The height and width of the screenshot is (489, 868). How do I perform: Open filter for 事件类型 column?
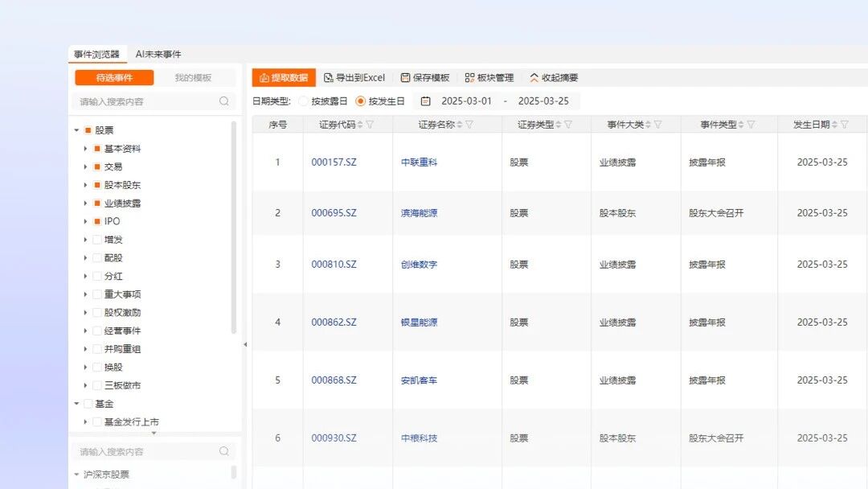[751, 125]
